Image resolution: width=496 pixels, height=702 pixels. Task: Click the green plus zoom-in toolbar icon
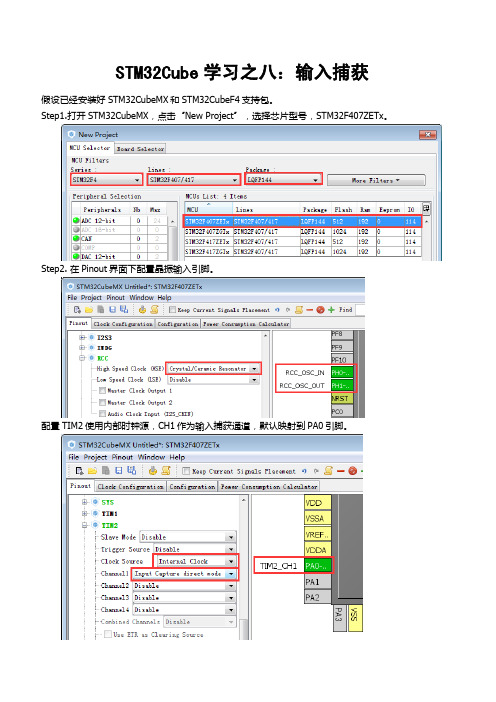point(332,310)
